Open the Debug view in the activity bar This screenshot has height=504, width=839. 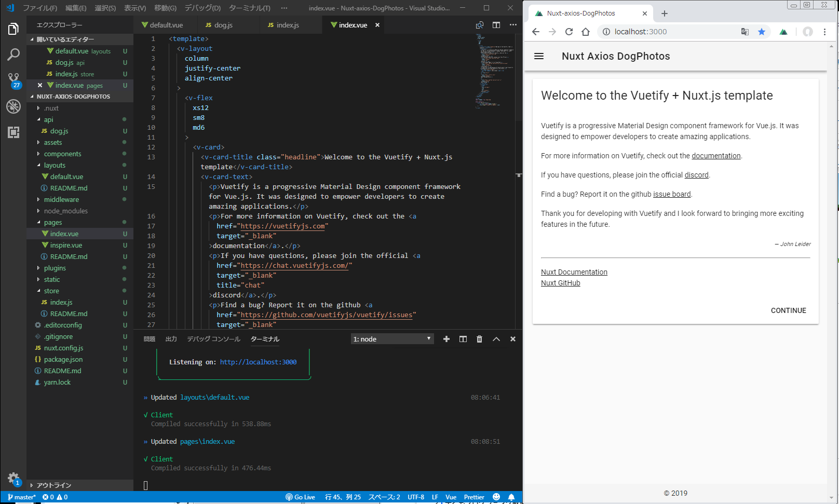coord(13,106)
